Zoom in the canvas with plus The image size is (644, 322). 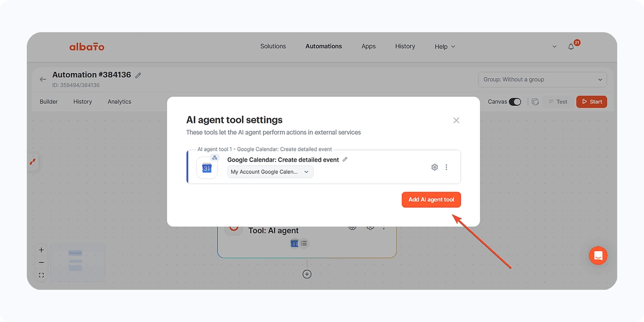41,250
